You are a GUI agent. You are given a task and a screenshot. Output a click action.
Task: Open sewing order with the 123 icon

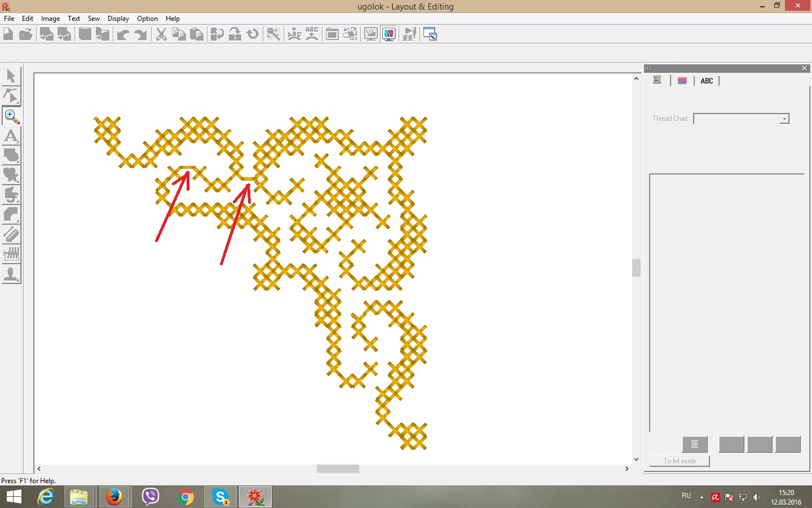[x=350, y=34]
